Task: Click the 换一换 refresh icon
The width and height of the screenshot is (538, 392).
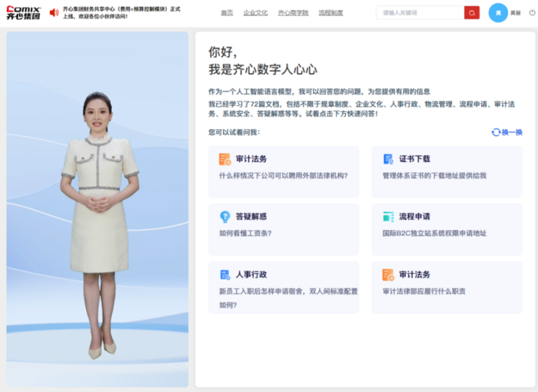Action: click(496, 132)
